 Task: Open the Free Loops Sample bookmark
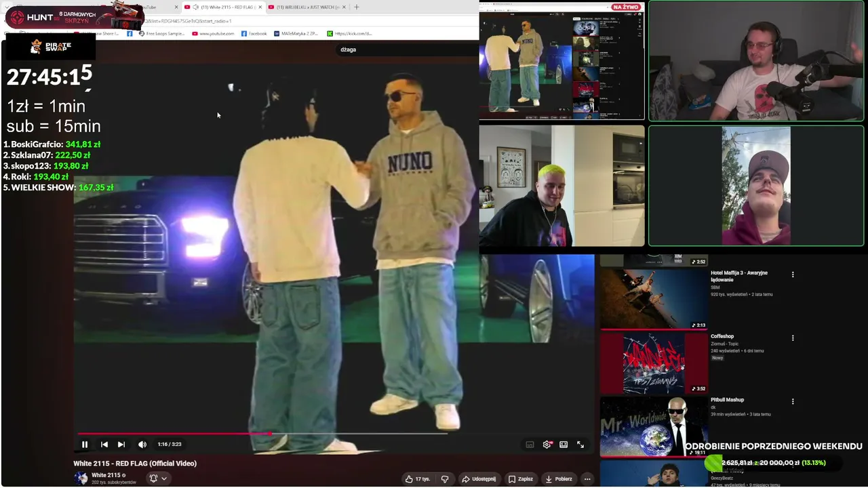(x=161, y=33)
